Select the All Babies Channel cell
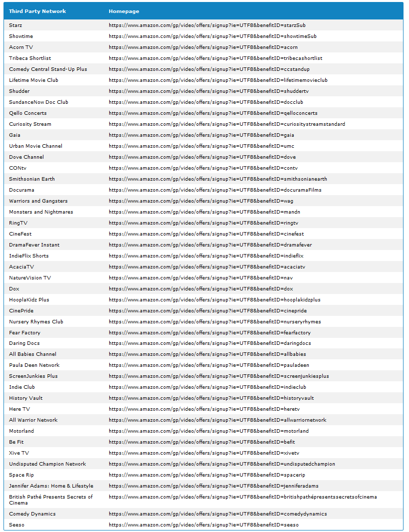The image size is (409, 532). pos(32,354)
